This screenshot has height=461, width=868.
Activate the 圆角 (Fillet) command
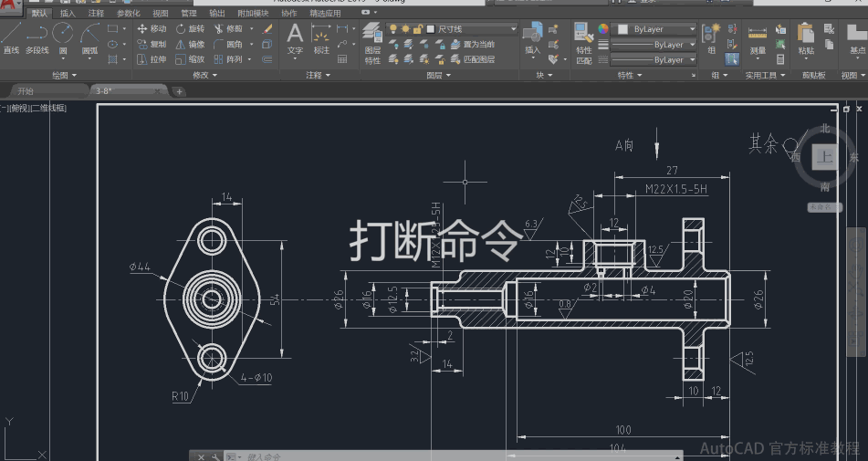(x=228, y=44)
